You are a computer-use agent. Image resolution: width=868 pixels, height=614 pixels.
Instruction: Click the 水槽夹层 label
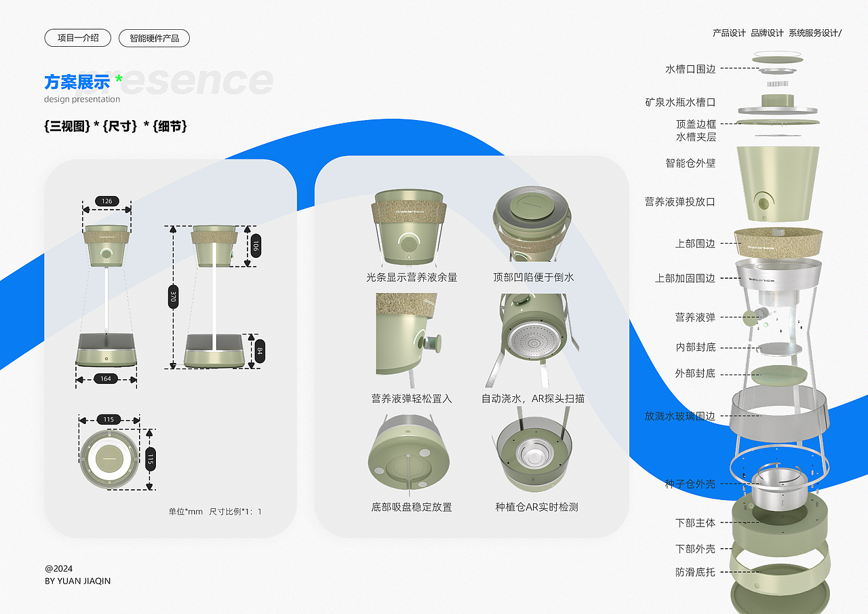pyautogui.click(x=696, y=137)
